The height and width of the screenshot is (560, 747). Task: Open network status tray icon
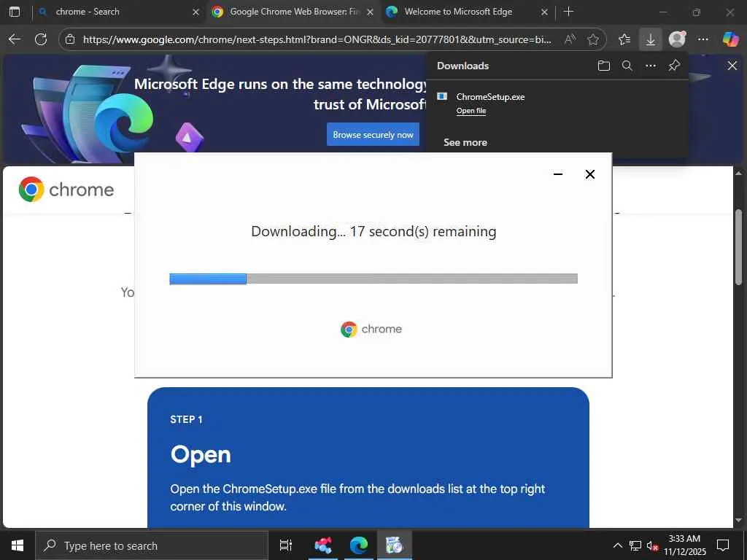pos(635,545)
